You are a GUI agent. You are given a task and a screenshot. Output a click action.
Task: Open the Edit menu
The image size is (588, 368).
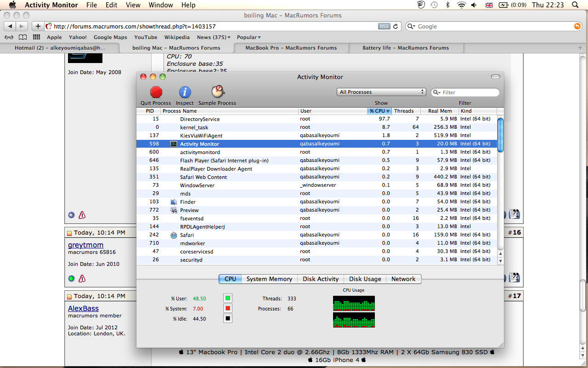[111, 5]
